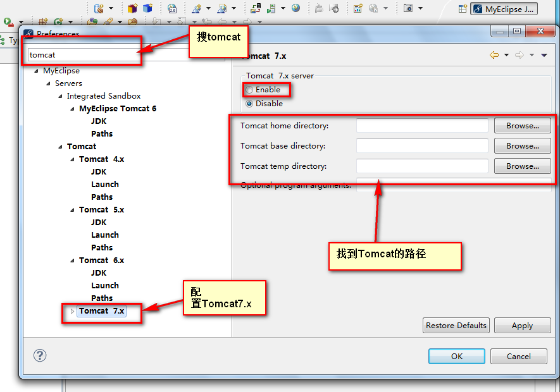560x392 pixels.
Task: Select the Tomcat 7.x tree item
Action: pyautogui.click(x=101, y=311)
